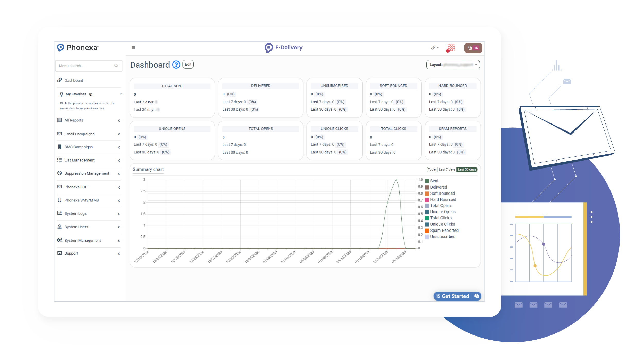Click the Edit button next to Dashboard
Image resolution: width=644 pixels, height=362 pixels.
click(x=188, y=64)
